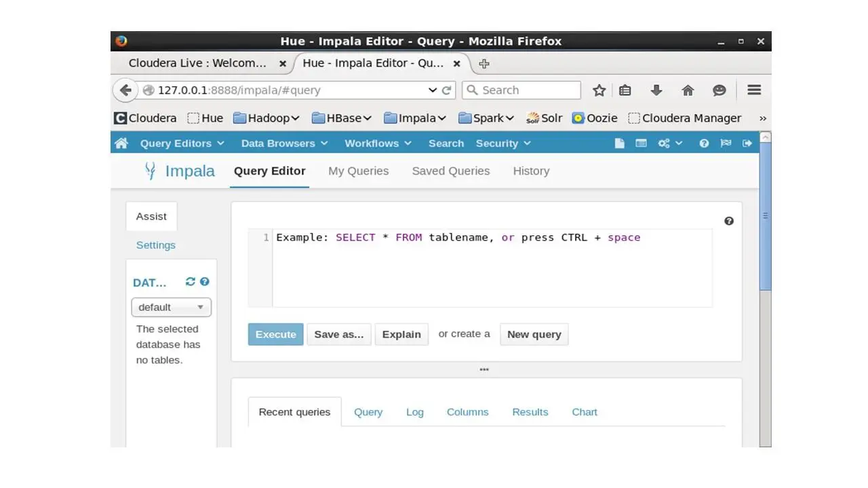Open the Query Editors menu
Image resolution: width=868 pixels, height=488 pixels.
(182, 143)
